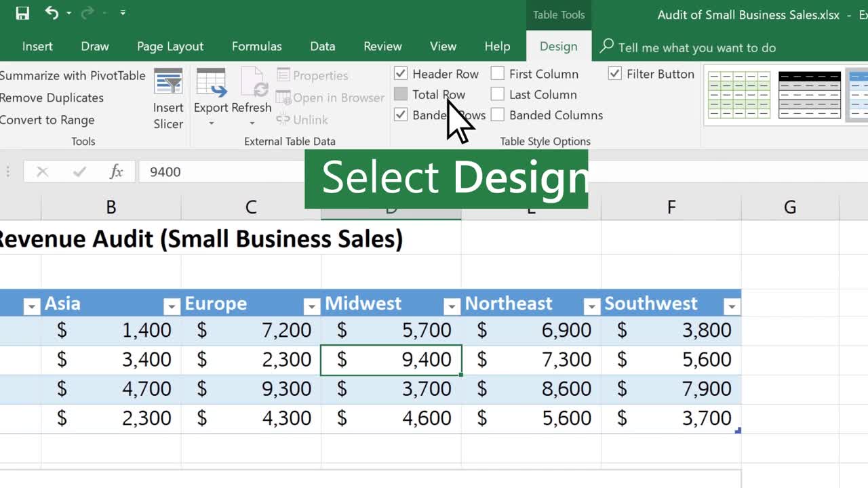Screen dimensions: 868x488
Task: Select the Midwest cell with value 9,400
Action: (x=391, y=359)
